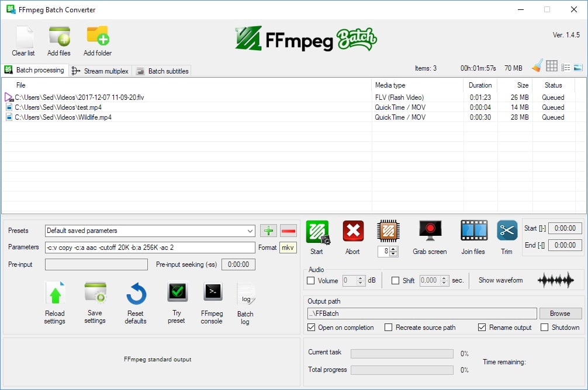
Task: Open the Batch subtitles tab
Action: [x=162, y=71]
